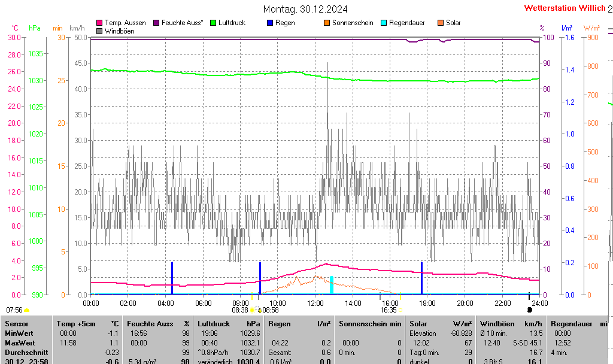This screenshot has height=364, width=613.
Task: Click the sunset marker icon beside 16:35
Action: pos(400,310)
